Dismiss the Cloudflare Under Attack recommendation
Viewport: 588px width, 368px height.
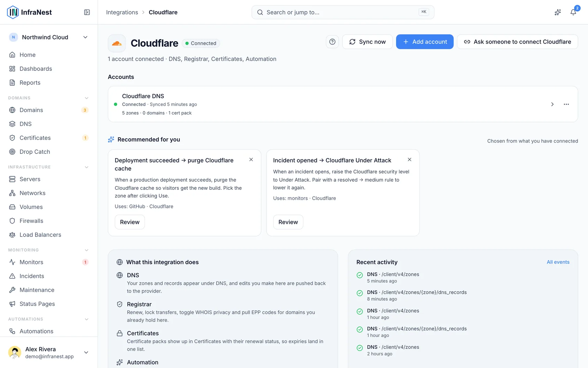(410, 159)
